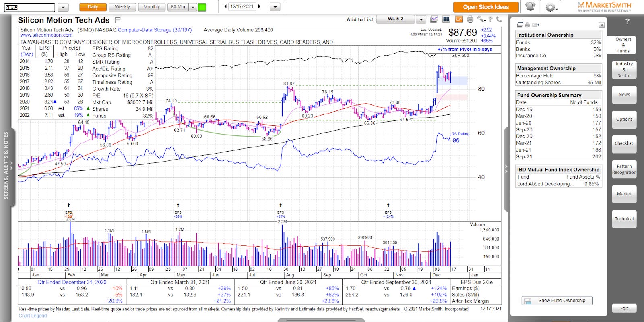Click the November EPS +124% marker
The width and height of the screenshot is (644, 322).
pos(388,214)
